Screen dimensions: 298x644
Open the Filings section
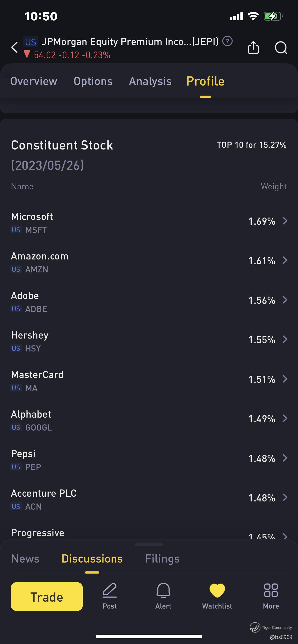click(162, 559)
